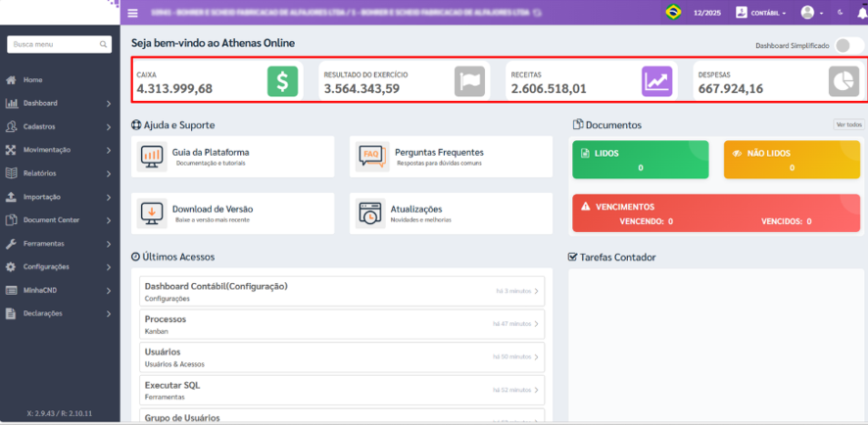868x425 pixels.
Task: Click the Atualizações clock window icon
Action: tap(370, 213)
